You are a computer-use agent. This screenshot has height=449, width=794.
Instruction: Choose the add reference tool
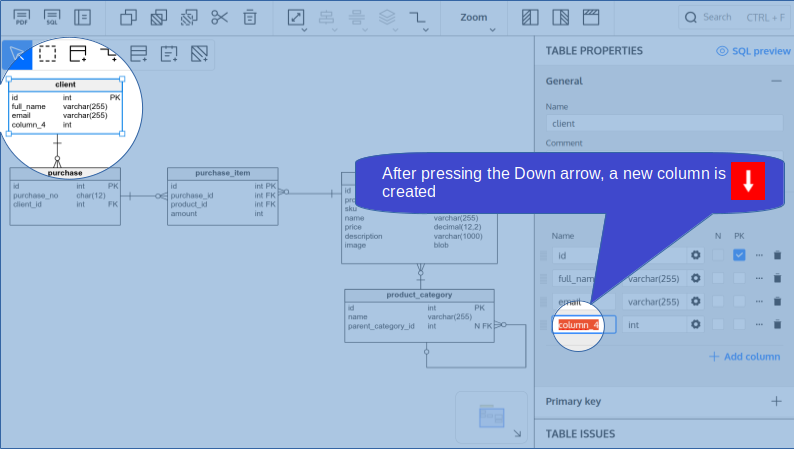108,54
